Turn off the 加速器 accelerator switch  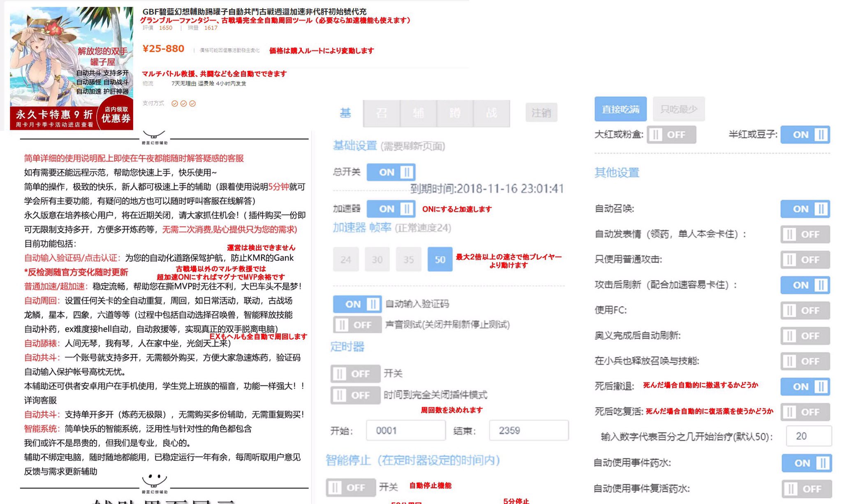pos(391,209)
